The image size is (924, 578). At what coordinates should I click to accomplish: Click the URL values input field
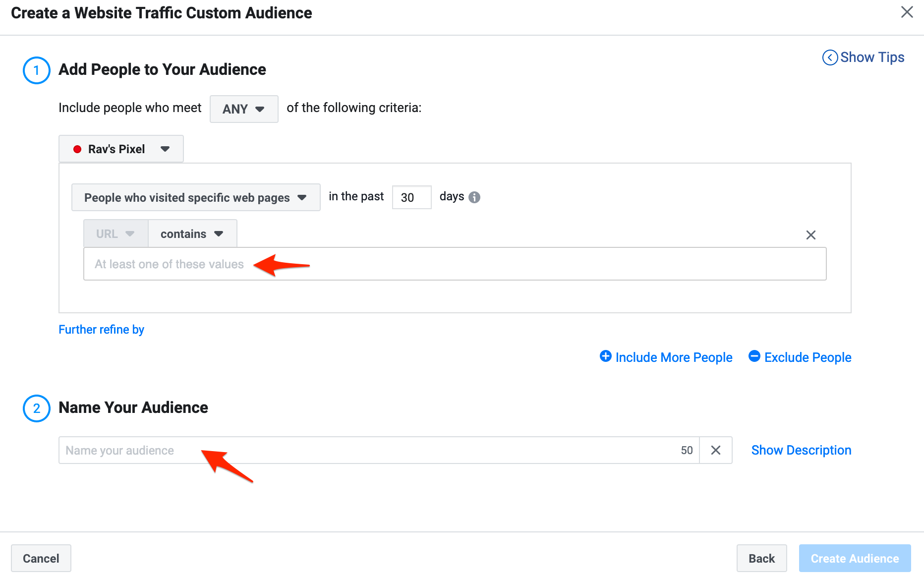click(x=455, y=264)
